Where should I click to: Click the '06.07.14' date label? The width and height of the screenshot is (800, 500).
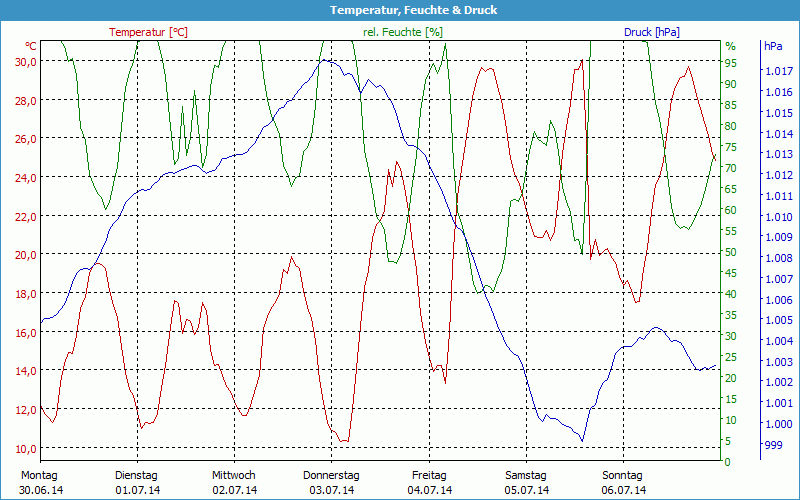click(x=624, y=491)
